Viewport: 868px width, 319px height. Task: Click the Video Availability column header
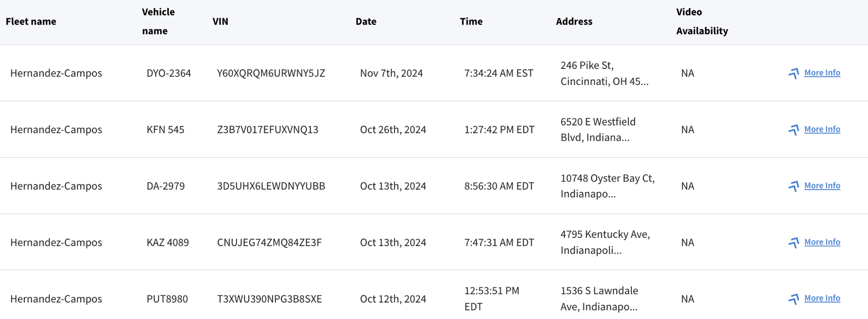pos(702,22)
